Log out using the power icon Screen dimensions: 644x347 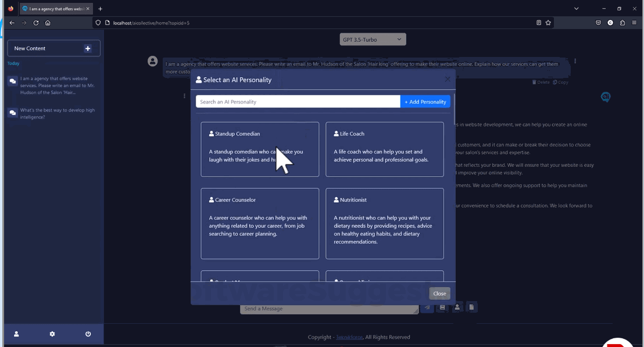88,334
